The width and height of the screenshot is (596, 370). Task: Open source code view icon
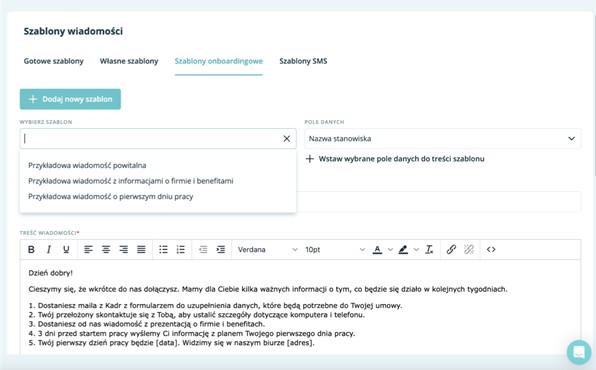491,249
